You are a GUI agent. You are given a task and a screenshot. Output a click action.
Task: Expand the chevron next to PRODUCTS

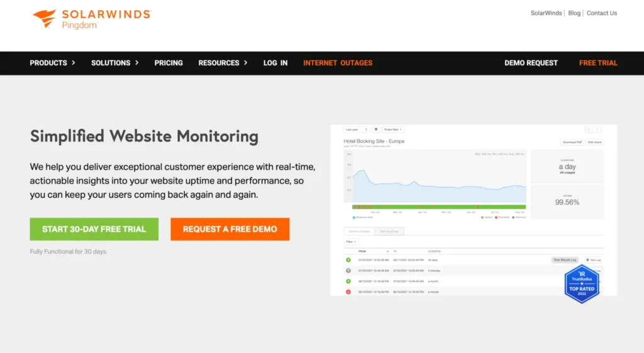pos(74,63)
